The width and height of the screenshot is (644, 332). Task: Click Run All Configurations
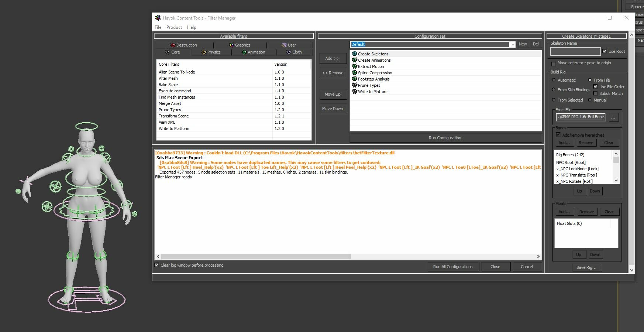tap(453, 267)
